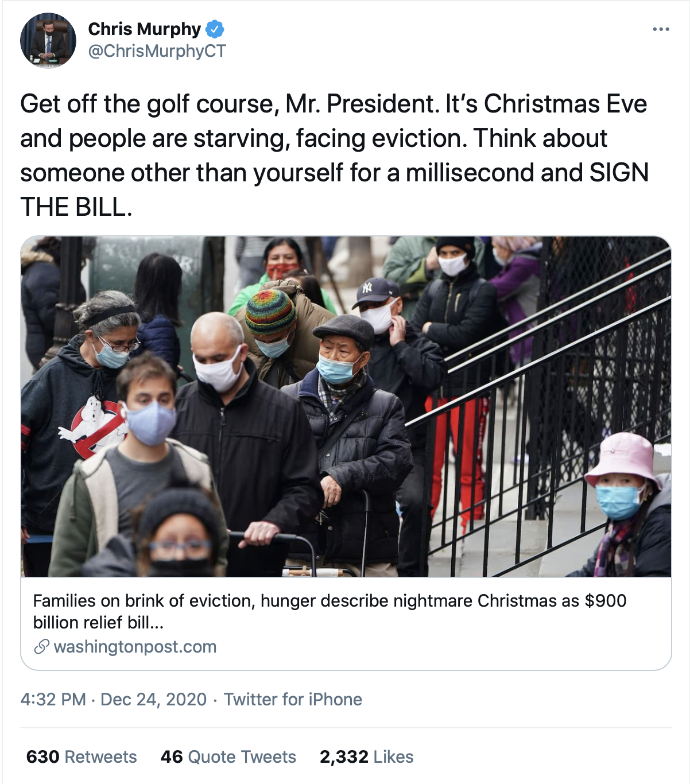The height and width of the screenshot is (784, 690).
Task: Click the blue verified badge
Action: pos(215,29)
